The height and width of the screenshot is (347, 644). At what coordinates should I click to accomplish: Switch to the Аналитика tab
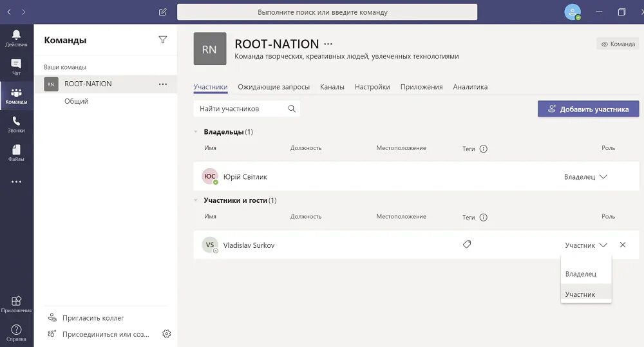click(470, 87)
